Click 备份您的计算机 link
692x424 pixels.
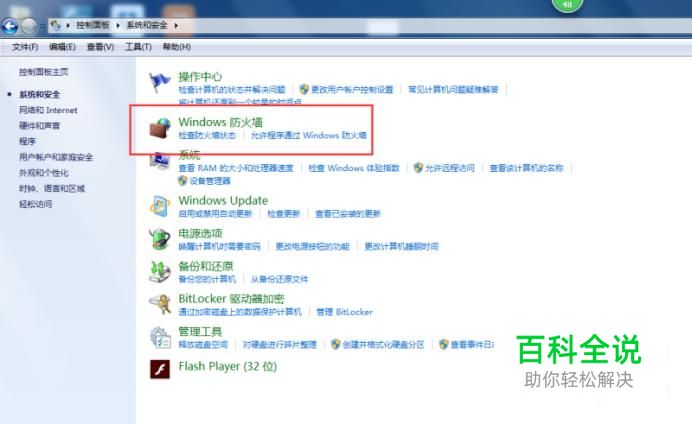tap(207, 279)
